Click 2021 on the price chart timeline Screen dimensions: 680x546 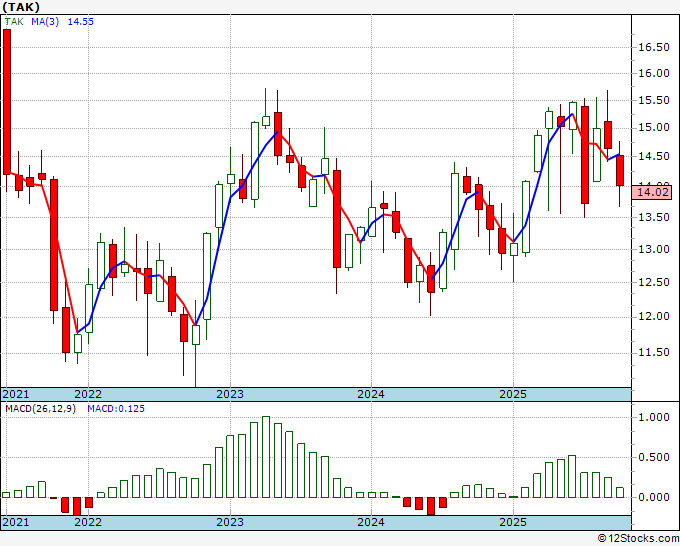tap(16, 394)
